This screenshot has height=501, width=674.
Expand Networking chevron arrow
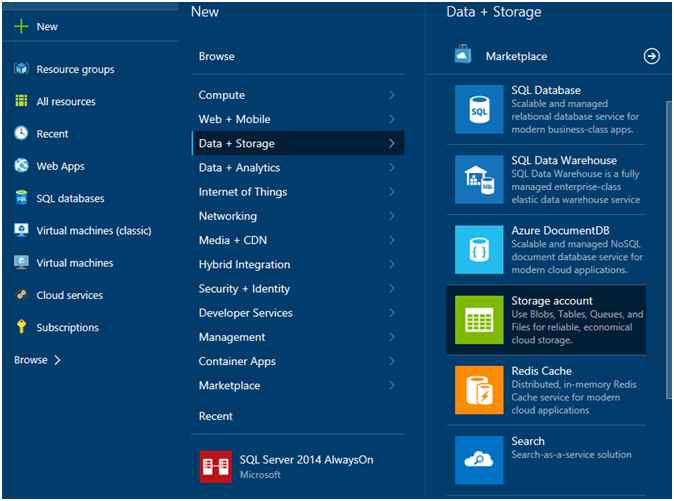[391, 216]
